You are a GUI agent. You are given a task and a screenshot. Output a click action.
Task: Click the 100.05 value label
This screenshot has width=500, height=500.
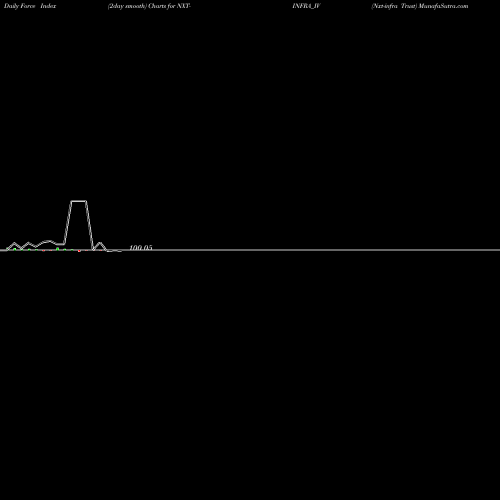click(141, 247)
